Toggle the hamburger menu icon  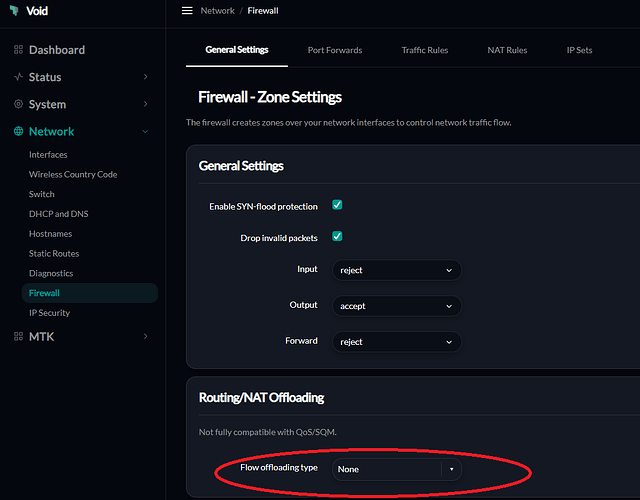coord(187,11)
